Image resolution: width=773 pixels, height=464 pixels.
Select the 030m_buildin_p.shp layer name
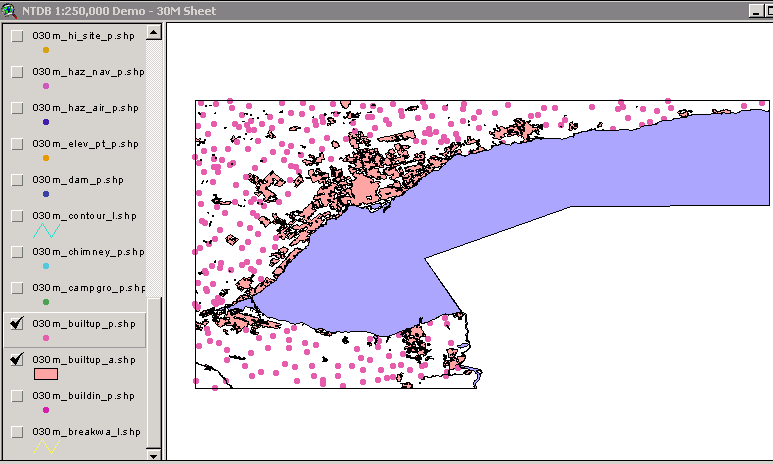(83, 396)
